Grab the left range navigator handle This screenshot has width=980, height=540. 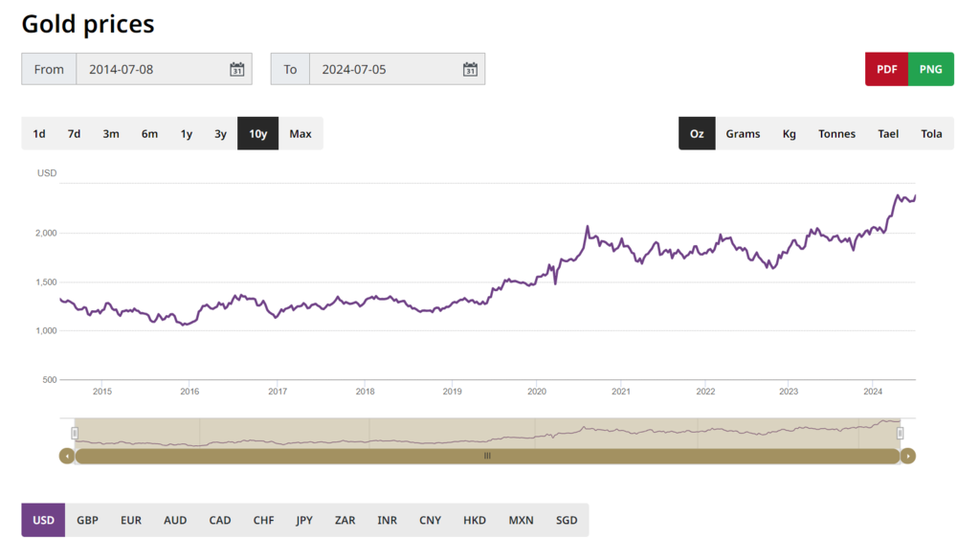(x=75, y=434)
